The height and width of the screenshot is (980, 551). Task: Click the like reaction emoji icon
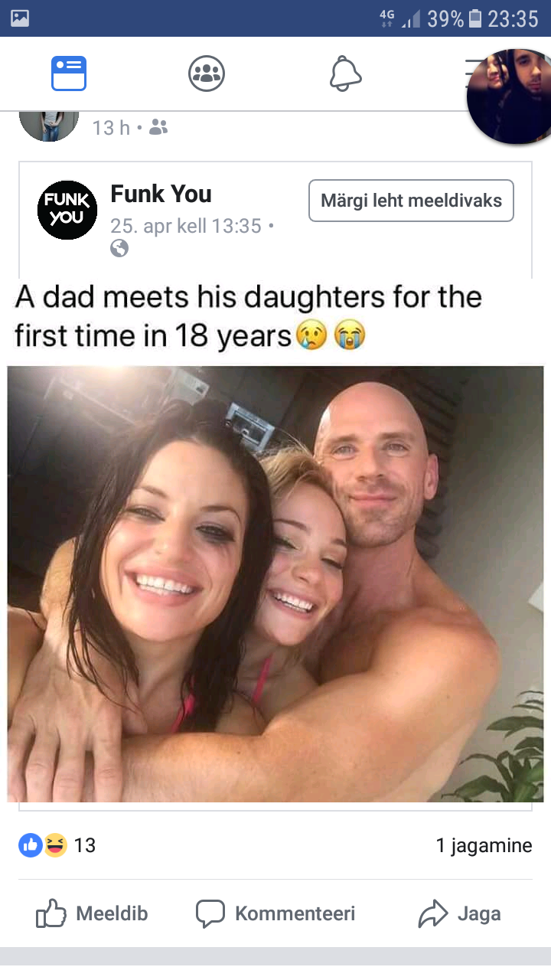pyautogui.click(x=31, y=845)
